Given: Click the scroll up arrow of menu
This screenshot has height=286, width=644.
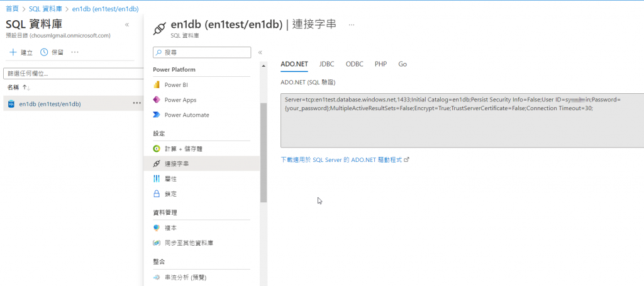Looking at the screenshot, I should (x=264, y=66).
